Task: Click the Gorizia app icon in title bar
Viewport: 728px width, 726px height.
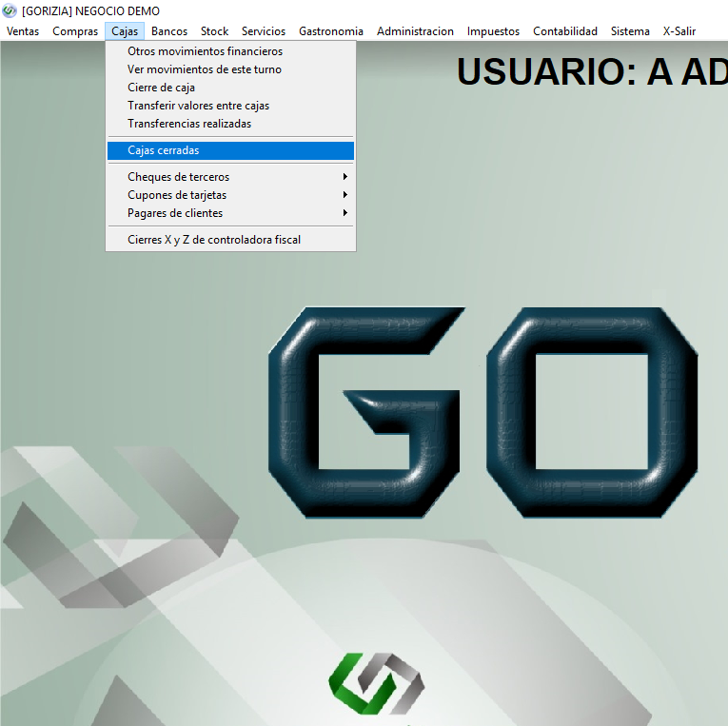Action: (x=10, y=10)
